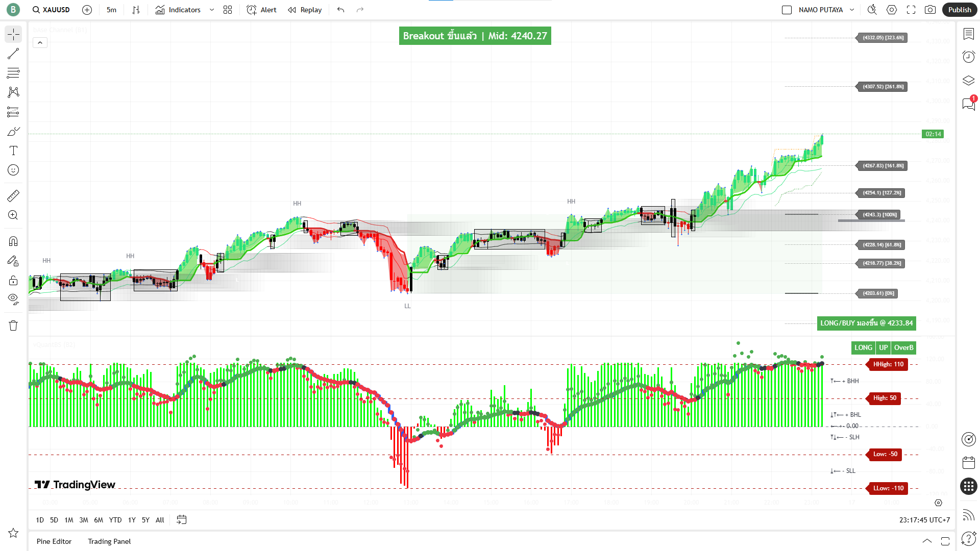Select the trend line drawing tool
Image resolution: width=980 pixels, height=551 pixels.
tap(13, 54)
